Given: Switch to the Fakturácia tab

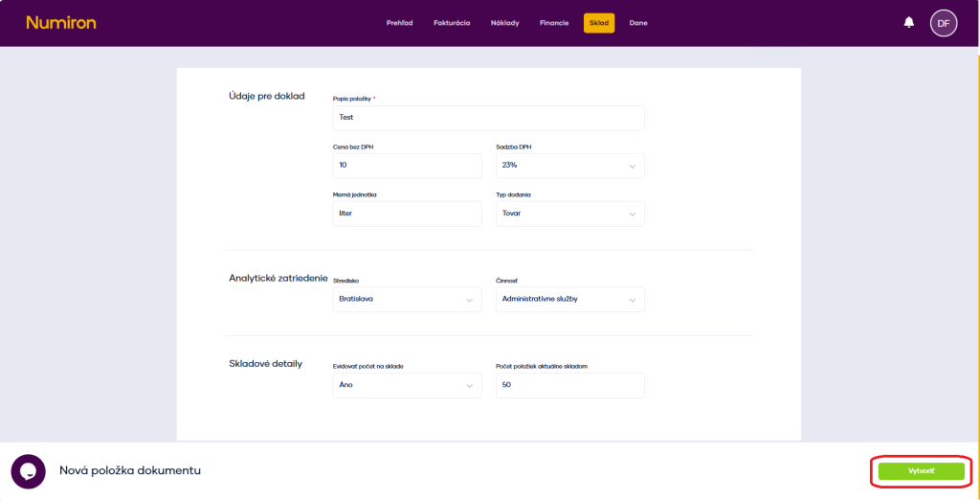Looking at the screenshot, I should (x=452, y=23).
